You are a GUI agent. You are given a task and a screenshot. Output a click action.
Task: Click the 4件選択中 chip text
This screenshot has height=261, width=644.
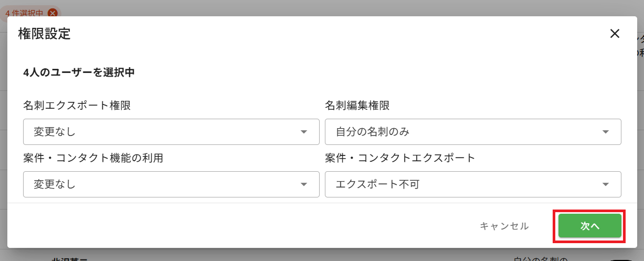(25, 13)
